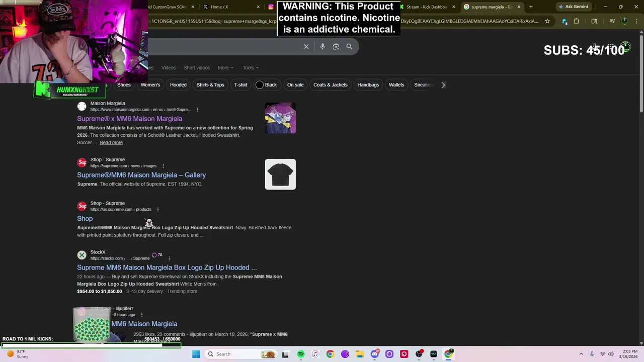The height and width of the screenshot is (362, 644).
Task: Apply the On sale filter chip
Action: coord(295,85)
